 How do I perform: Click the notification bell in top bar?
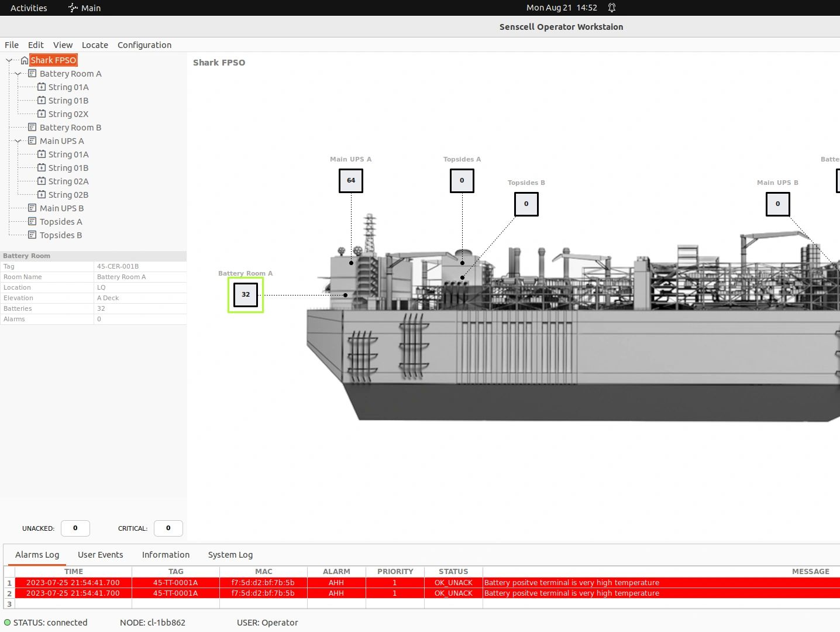click(x=612, y=8)
